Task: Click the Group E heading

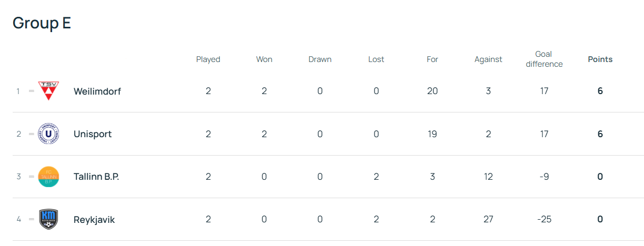Action: pyautogui.click(x=42, y=23)
